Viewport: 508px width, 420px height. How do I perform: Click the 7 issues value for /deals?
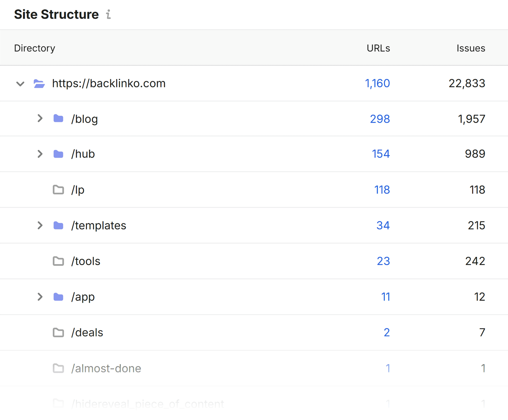[x=482, y=332]
